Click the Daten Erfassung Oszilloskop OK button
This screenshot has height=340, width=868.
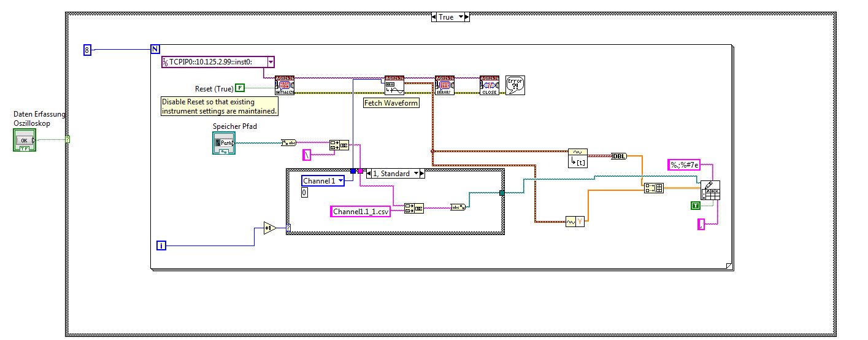tap(25, 141)
